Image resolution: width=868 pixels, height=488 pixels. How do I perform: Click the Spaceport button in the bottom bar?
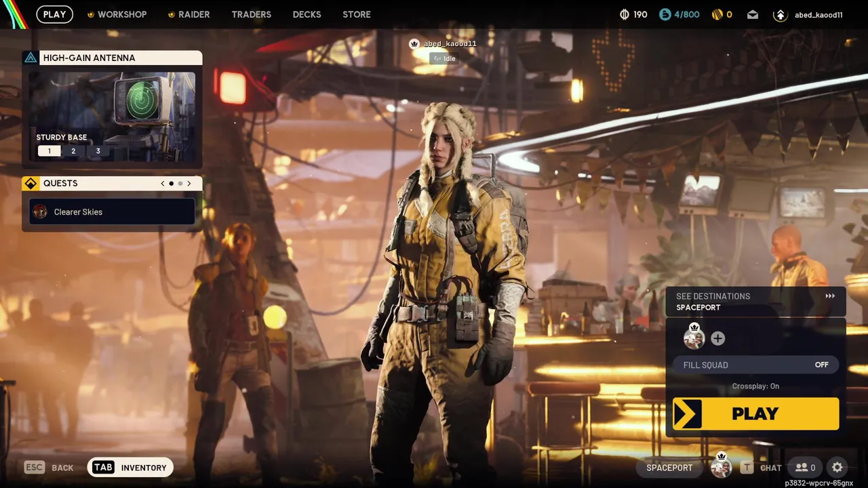(669, 467)
